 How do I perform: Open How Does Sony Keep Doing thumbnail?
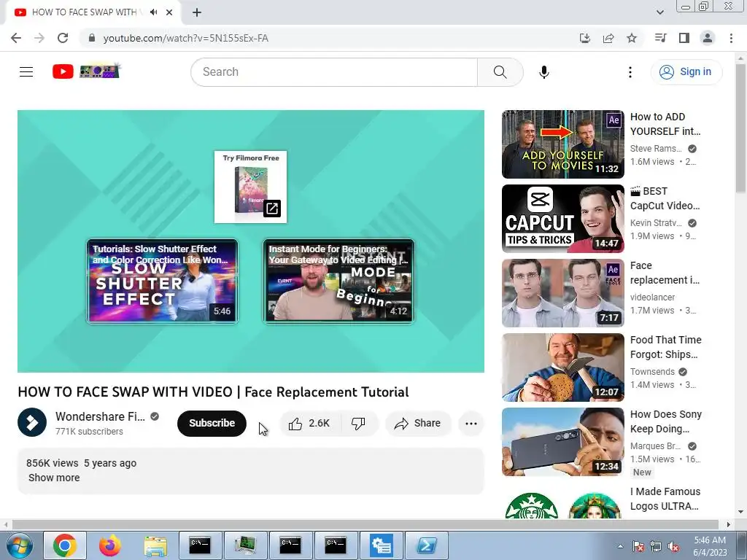click(x=562, y=441)
